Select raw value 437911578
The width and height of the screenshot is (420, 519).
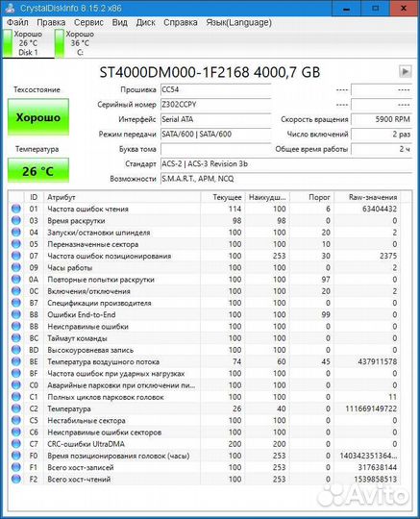(378, 361)
